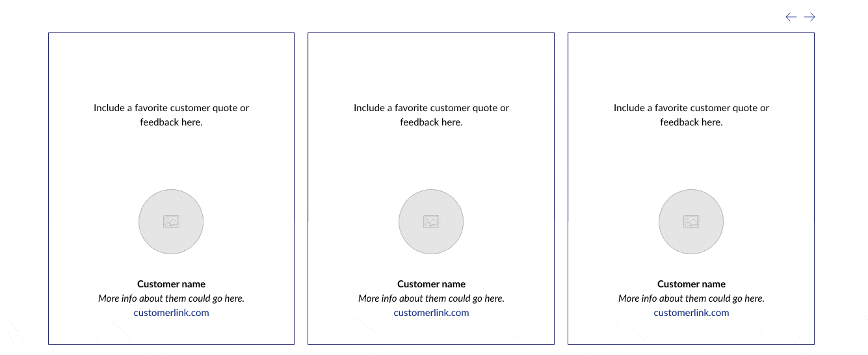Click the first card's 'More info about them' text
868x355 pixels.
point(171,298)
